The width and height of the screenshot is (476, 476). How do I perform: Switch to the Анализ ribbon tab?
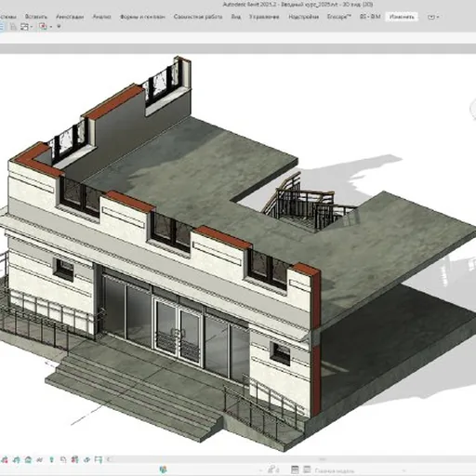[102, 17]
